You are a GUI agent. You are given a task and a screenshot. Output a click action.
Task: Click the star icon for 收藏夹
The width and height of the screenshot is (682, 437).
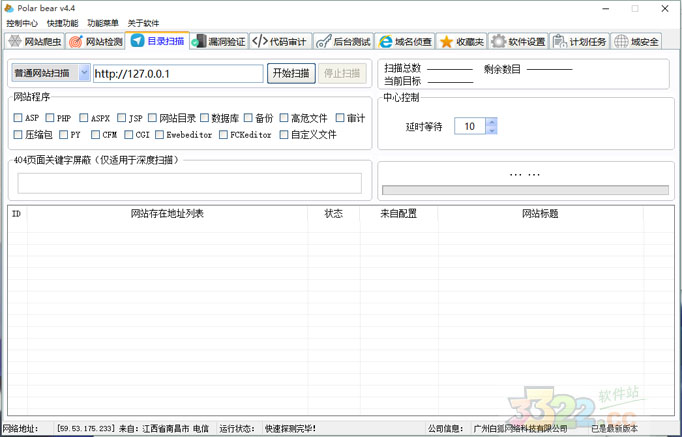pos(446,42)
